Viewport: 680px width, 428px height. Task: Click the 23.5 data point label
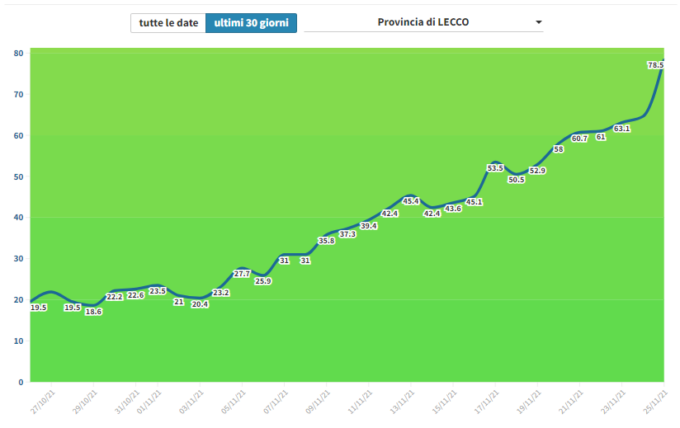pos(157,291)
